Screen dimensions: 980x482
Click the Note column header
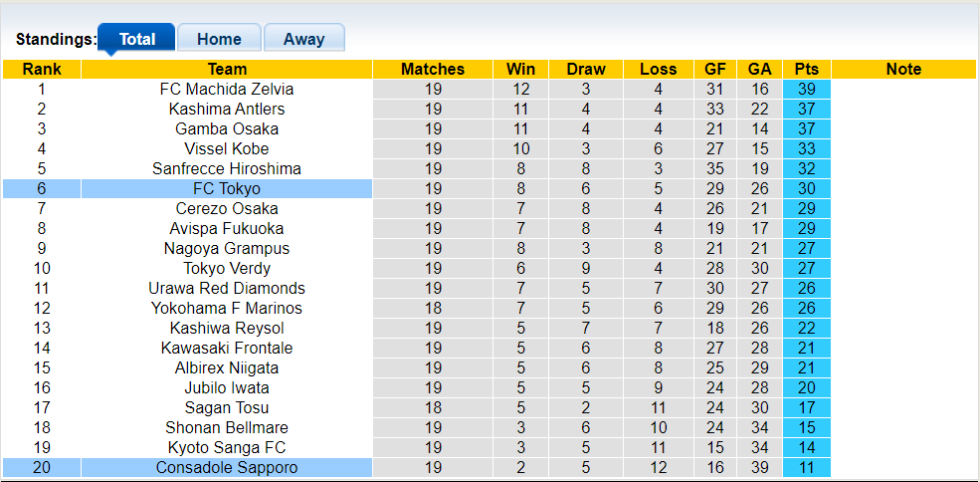[903, 69]
